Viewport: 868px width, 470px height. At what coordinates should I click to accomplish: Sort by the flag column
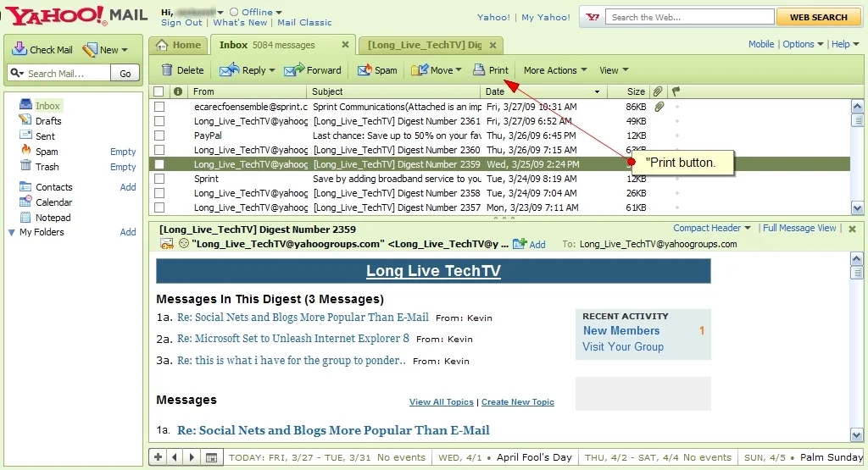click(x=676, y=91)
